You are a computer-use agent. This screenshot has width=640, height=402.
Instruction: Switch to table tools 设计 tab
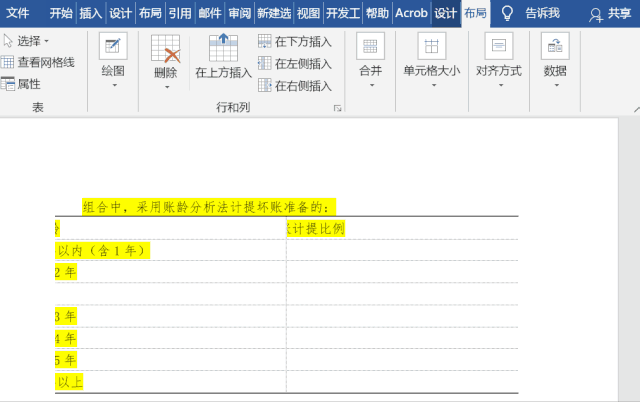(445, 13)
